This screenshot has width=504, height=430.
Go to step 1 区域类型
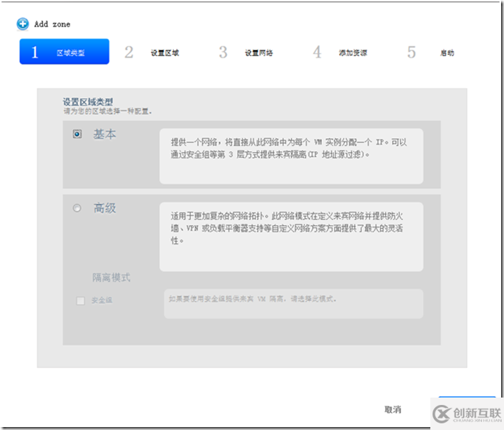[64, 52]
